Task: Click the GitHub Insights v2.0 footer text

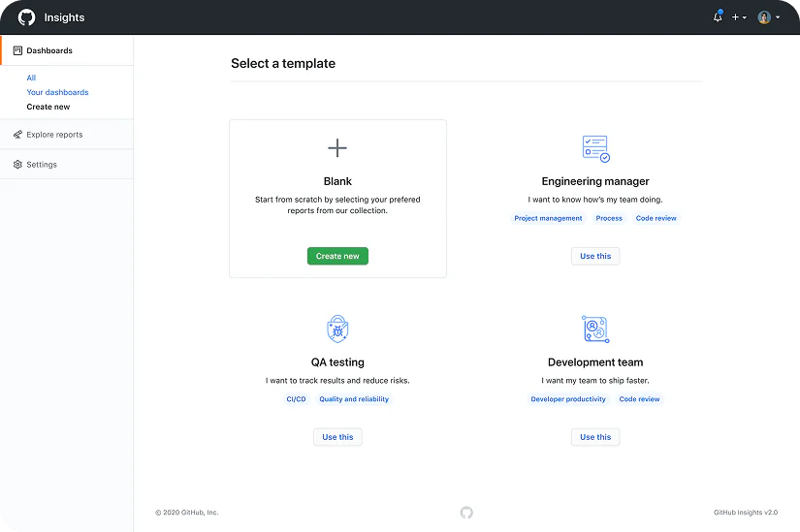Action: [746, 513]
